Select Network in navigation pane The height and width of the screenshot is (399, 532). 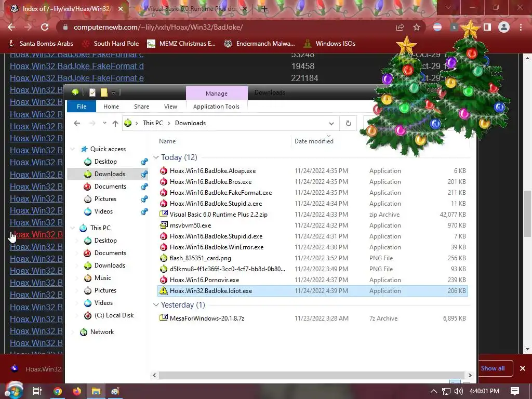[102, 332]
